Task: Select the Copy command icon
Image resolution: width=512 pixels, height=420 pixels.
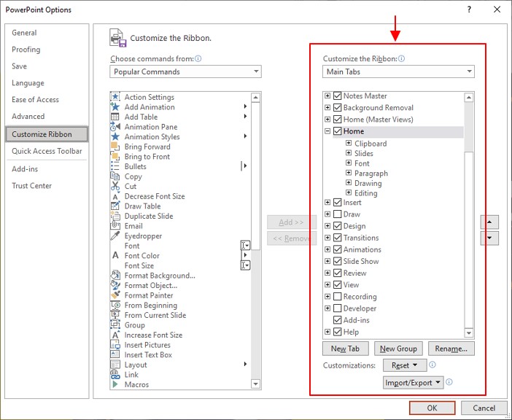Action: click(x=115, y=176)
